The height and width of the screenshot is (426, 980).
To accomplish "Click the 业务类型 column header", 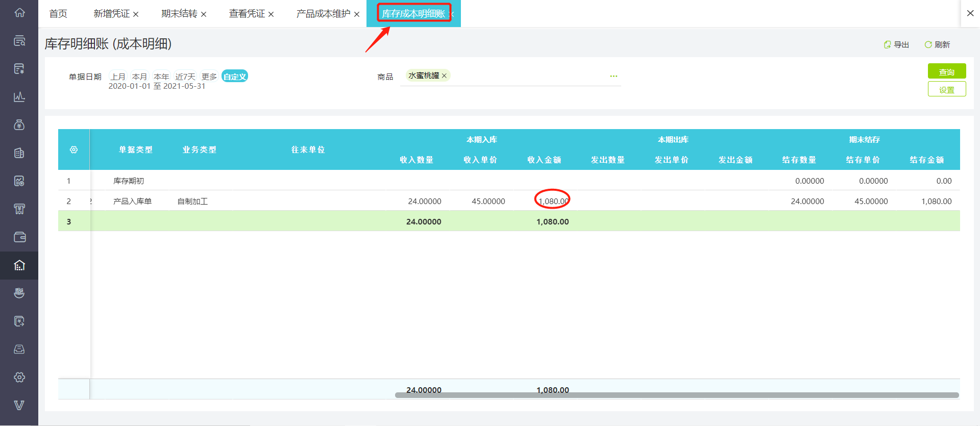I will coord(200,149).
